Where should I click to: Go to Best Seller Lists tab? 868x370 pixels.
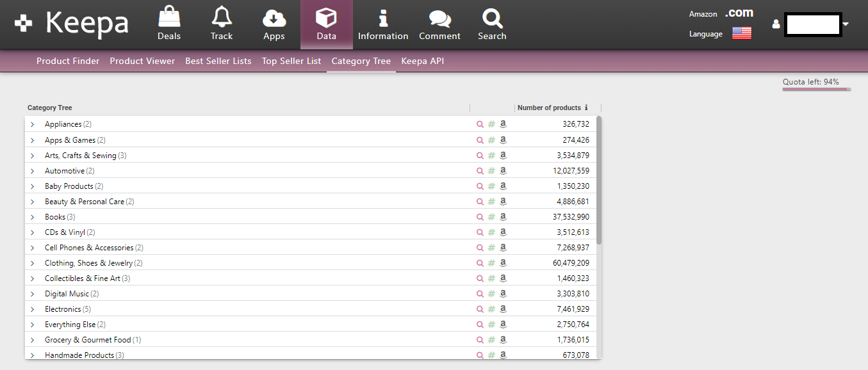point(218,61)
